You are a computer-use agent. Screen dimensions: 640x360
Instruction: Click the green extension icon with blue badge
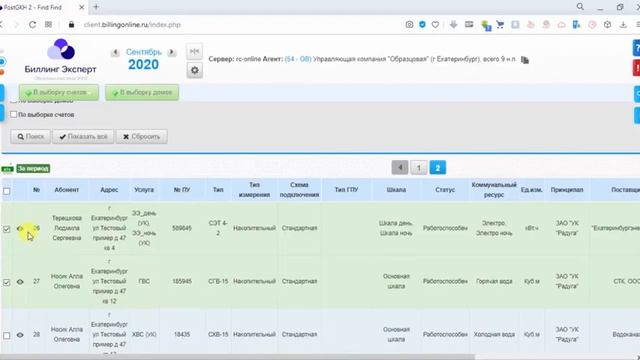point(486,25)
